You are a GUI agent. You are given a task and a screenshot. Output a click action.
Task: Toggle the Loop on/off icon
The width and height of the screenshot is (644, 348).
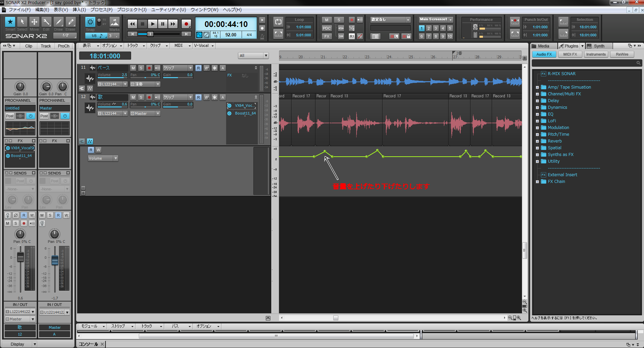tap(278, 22)
